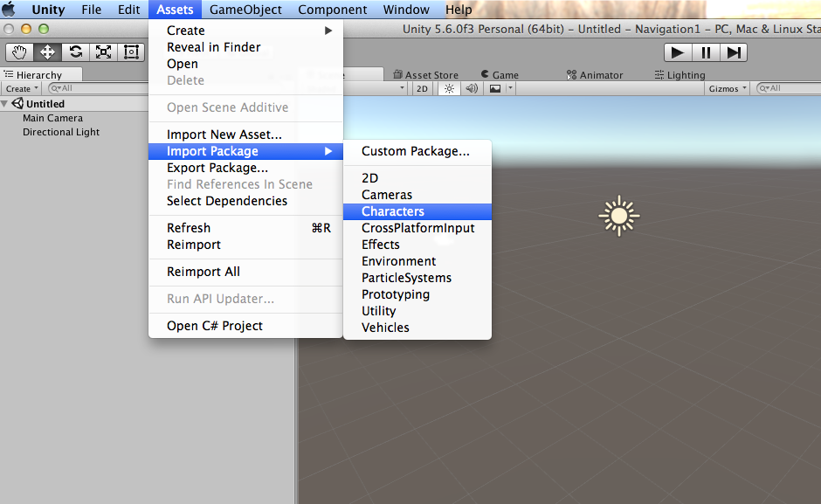Import the ParticleSystems package
The width and height of the screenshot is (821, 504).
coord(417,278)
